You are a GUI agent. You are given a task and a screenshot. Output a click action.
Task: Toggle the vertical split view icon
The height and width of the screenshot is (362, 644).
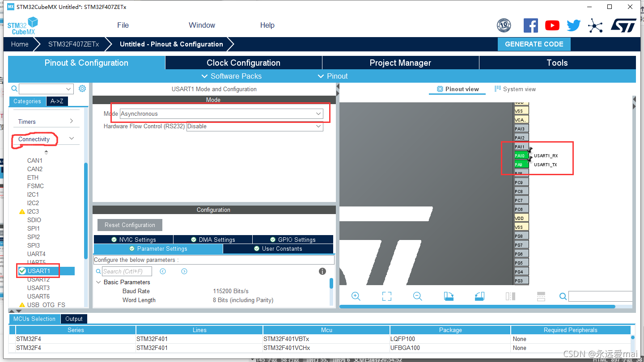click(510, 296)
